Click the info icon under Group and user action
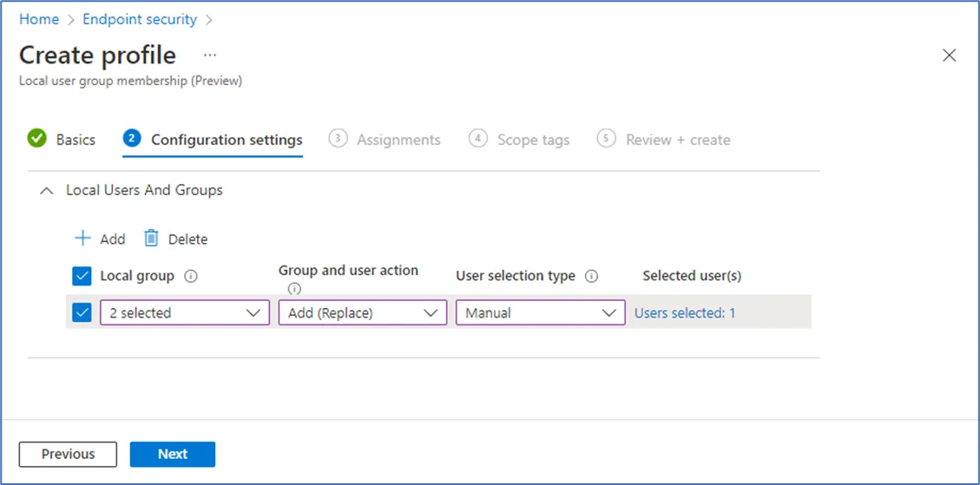The width and height of the screenshot is (980, 485). (294, 289)
